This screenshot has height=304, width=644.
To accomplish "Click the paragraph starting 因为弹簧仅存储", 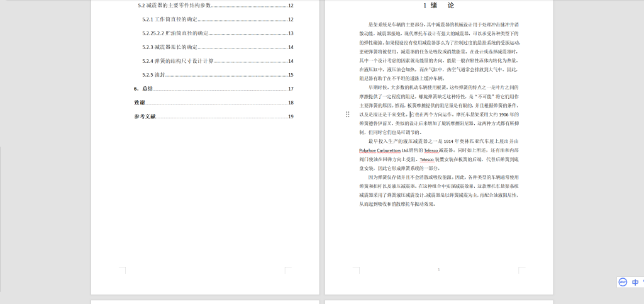I will pos(439,191).
